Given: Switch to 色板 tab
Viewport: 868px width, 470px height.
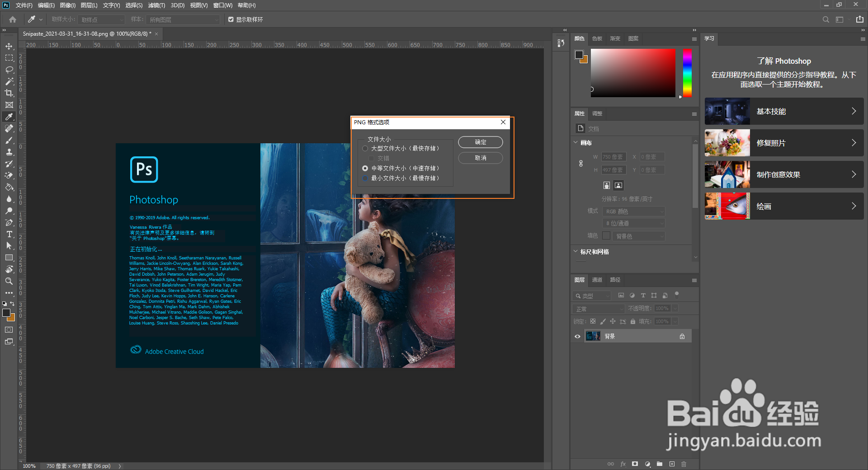Looking at the screenshot, I should coord(597,38).
